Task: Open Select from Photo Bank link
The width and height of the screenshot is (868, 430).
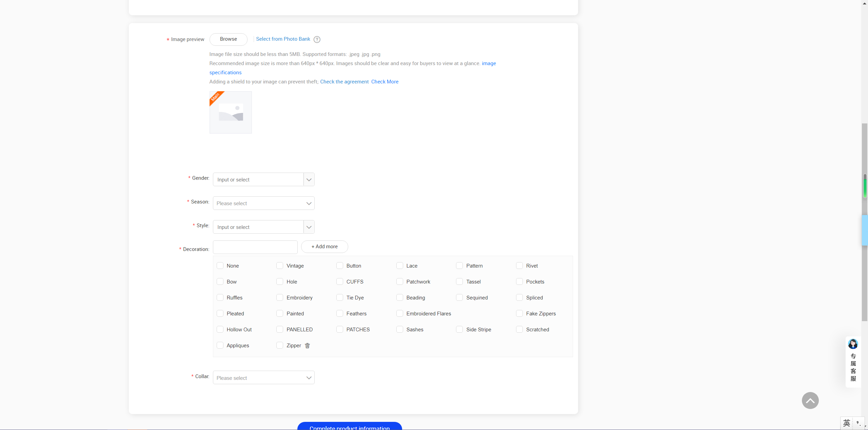Action: click(283, 39)
